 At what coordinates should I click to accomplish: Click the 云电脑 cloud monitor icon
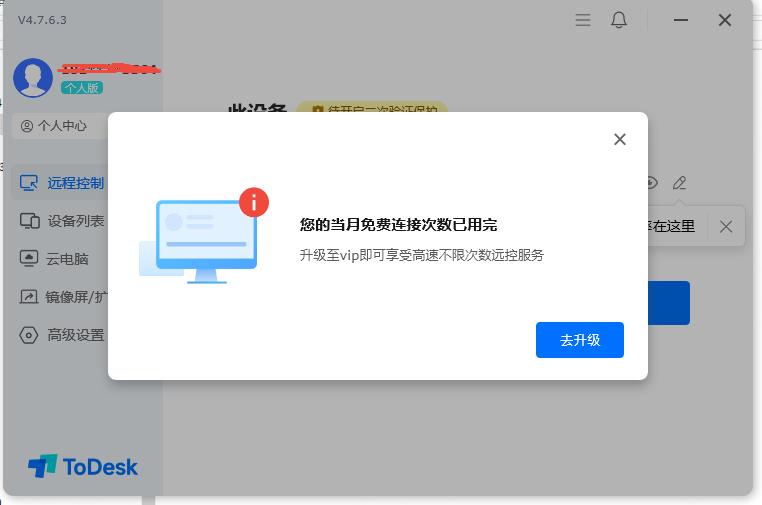tap(29, 258)
